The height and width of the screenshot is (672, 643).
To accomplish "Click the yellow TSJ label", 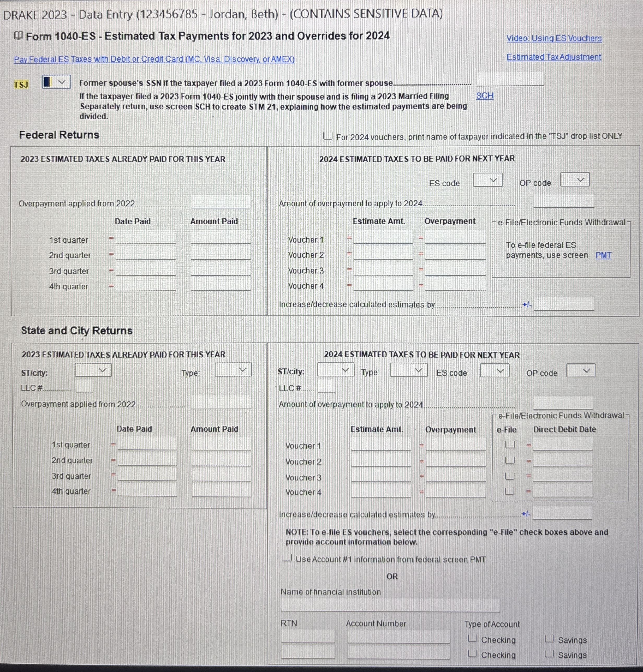I will click(21, 84).
